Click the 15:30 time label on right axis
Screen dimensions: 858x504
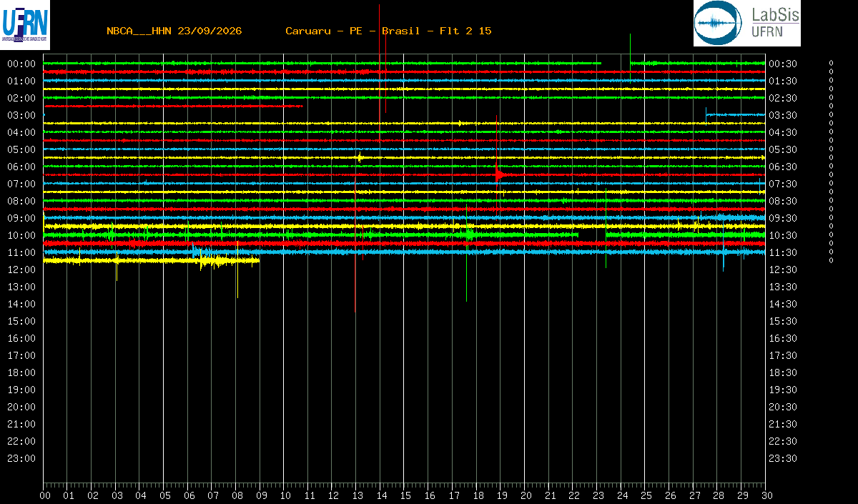click(783, 321)
